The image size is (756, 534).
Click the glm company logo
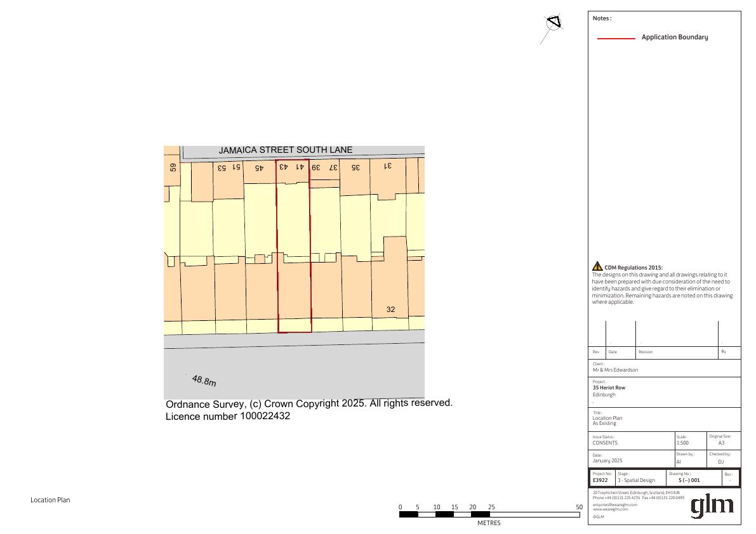712,505
